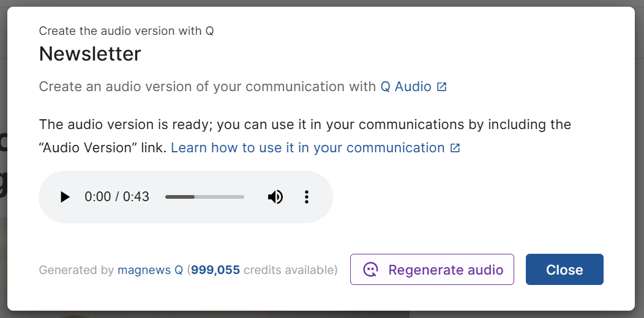This screenshot has height=318, width=644.
Task: Seek using the audio progress bar
Action: [x=204, y=197]
